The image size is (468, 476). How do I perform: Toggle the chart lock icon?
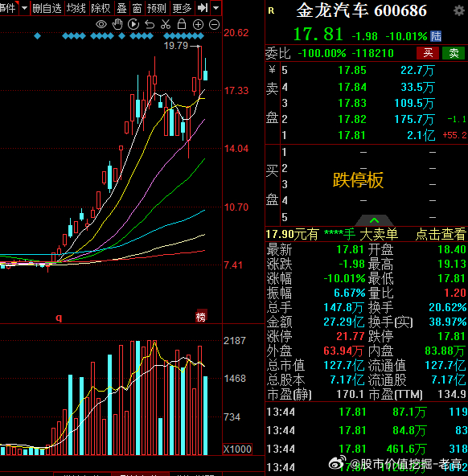tap(182, 24)
